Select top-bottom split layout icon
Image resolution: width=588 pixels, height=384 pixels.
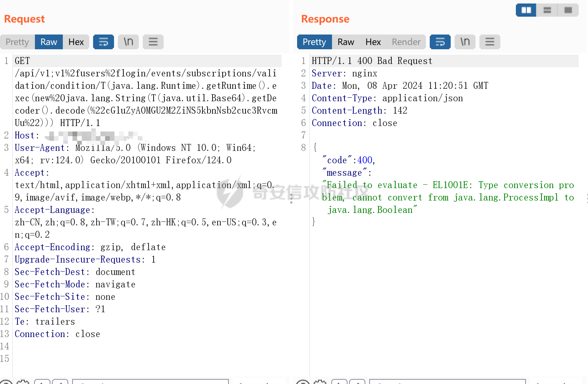(547, 10)
